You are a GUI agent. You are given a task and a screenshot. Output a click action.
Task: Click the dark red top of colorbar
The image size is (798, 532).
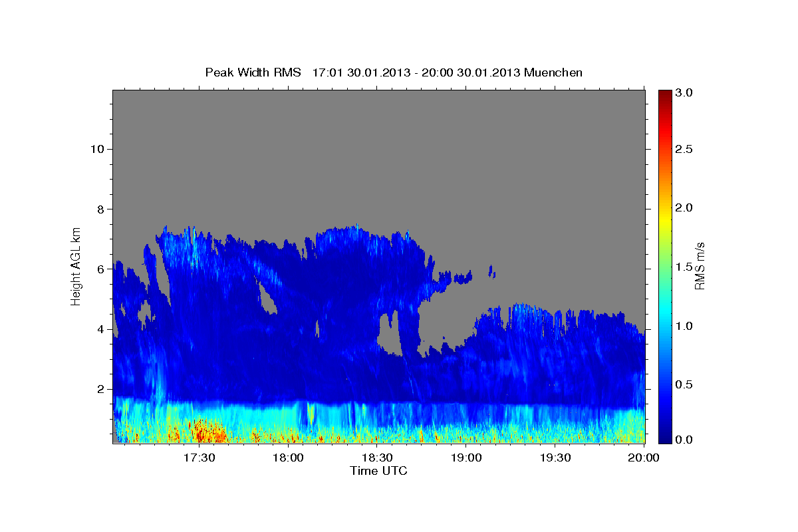(664, 96)
